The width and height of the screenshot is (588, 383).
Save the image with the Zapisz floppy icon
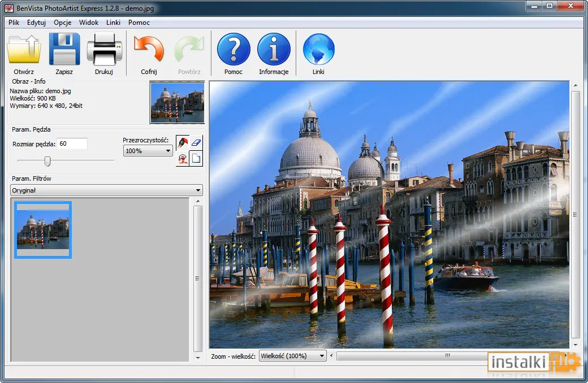click(64, 49)
